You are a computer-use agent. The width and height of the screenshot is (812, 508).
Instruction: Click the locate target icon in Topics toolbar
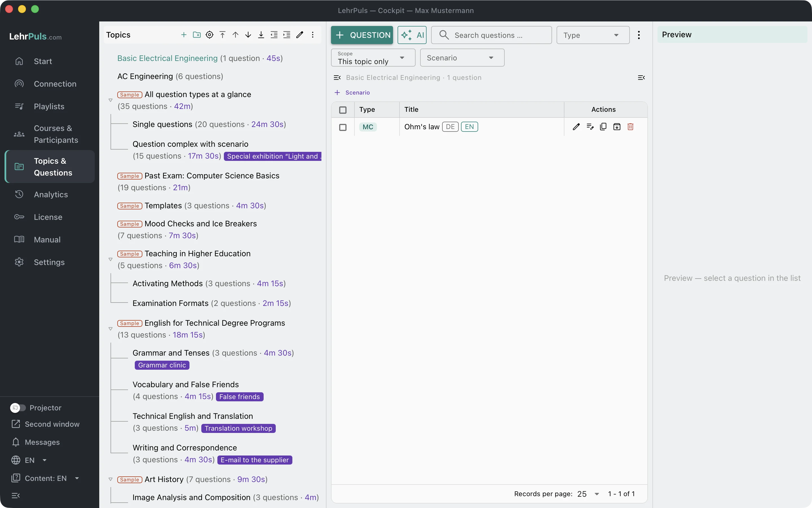pyautogui.click(x=209, y=35)
